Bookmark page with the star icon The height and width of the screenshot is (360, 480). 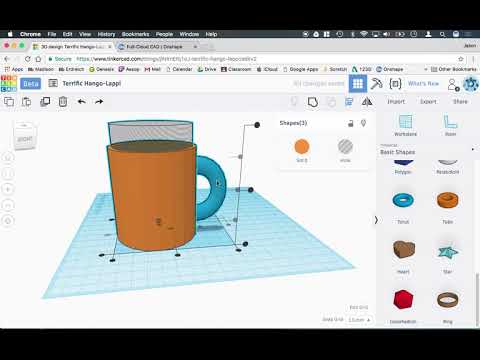(461, 59)
